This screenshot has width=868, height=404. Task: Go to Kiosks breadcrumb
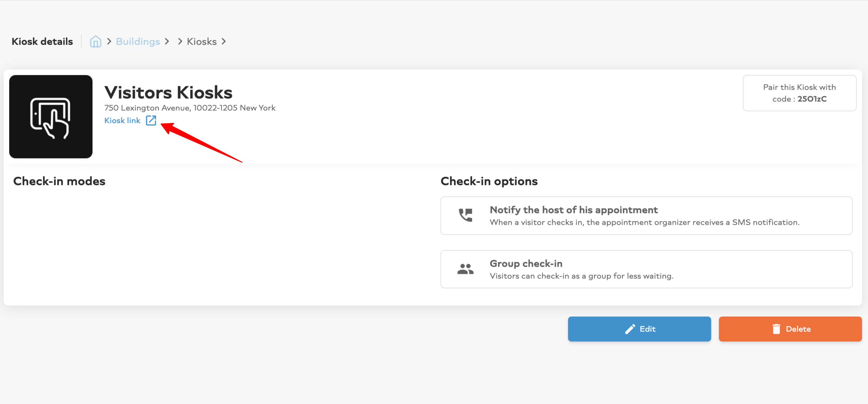pyautogui.click(x=201, y=41)
